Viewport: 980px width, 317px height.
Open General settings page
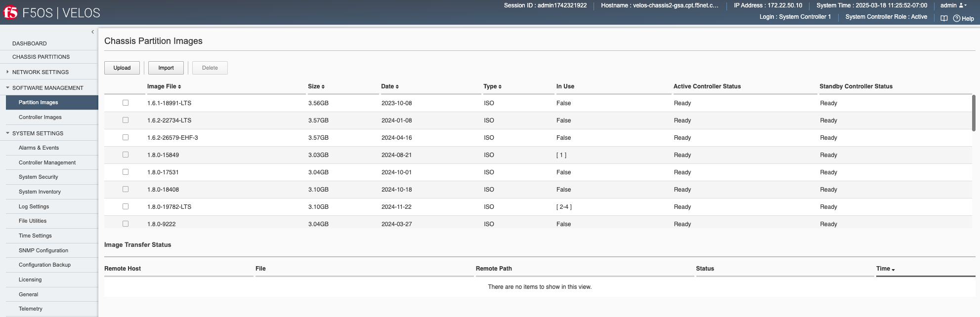(28, 294)
